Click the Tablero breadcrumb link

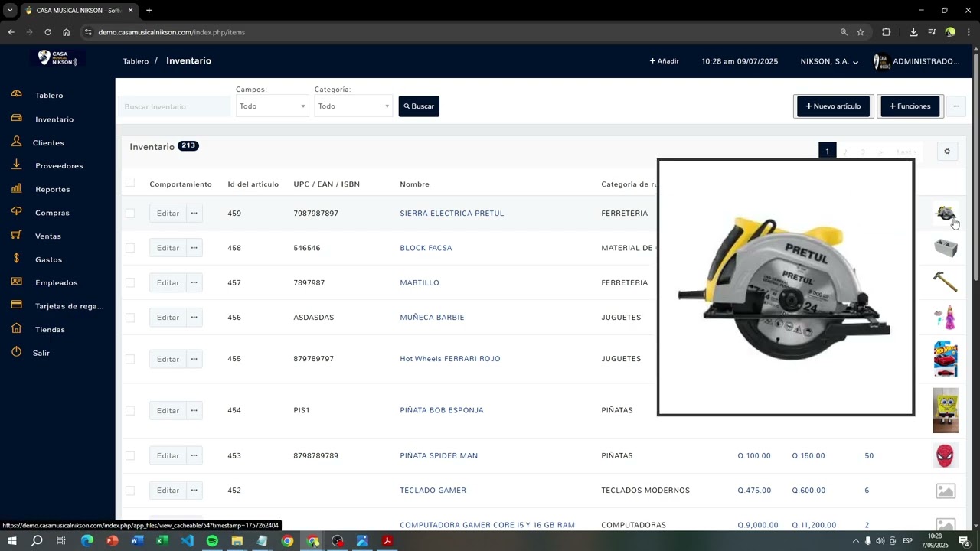point(136,61)
